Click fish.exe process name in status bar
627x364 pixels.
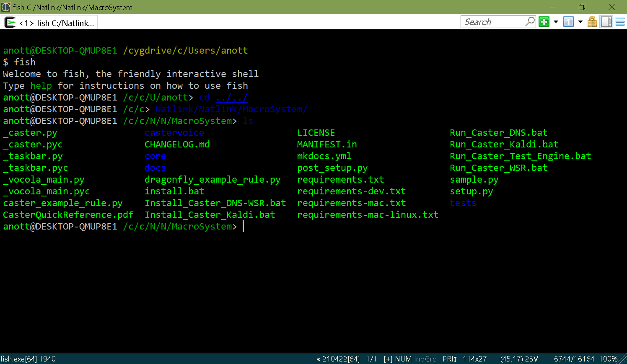[28, 359]
